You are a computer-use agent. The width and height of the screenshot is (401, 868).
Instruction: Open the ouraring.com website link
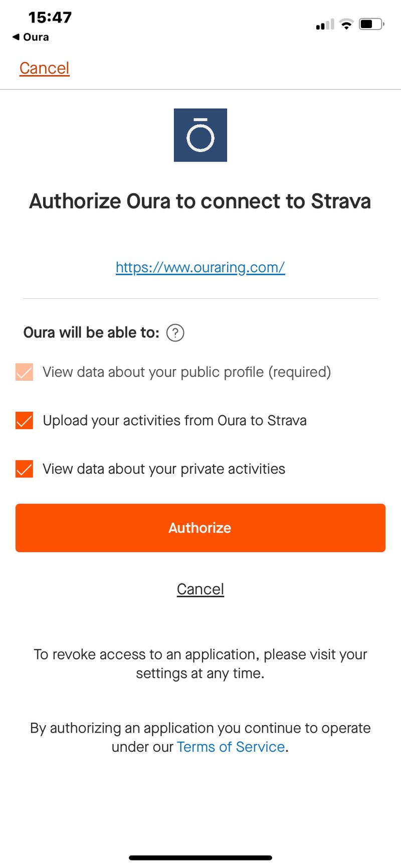200,267
